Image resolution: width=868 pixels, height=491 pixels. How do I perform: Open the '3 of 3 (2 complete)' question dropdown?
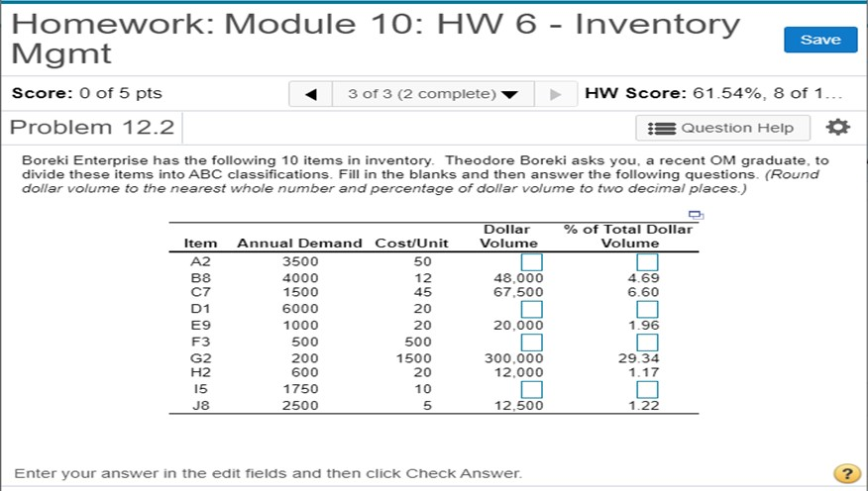pos(433,94)
